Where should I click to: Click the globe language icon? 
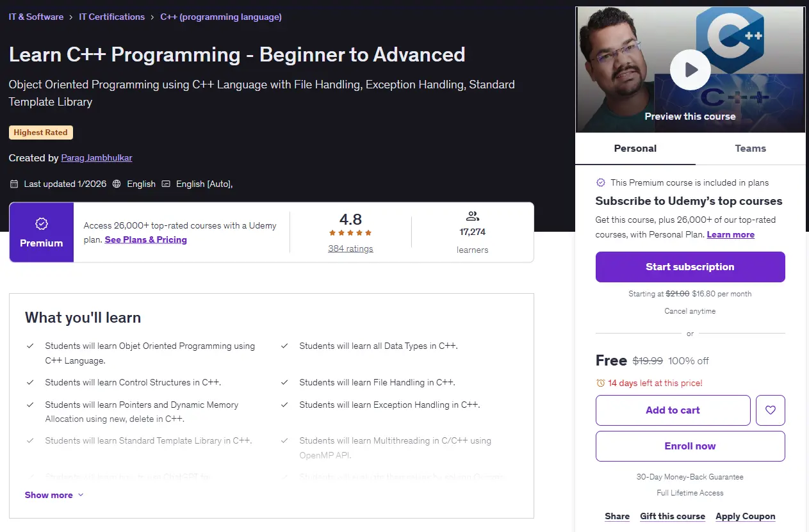pyautogui.click(x=117, y=184)
